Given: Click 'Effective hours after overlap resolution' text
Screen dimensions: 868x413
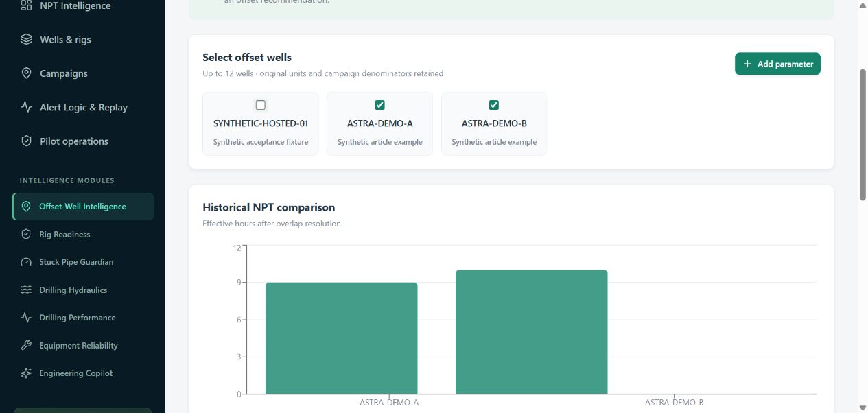Looking at the screenshot, I should (x=272, y=224).
